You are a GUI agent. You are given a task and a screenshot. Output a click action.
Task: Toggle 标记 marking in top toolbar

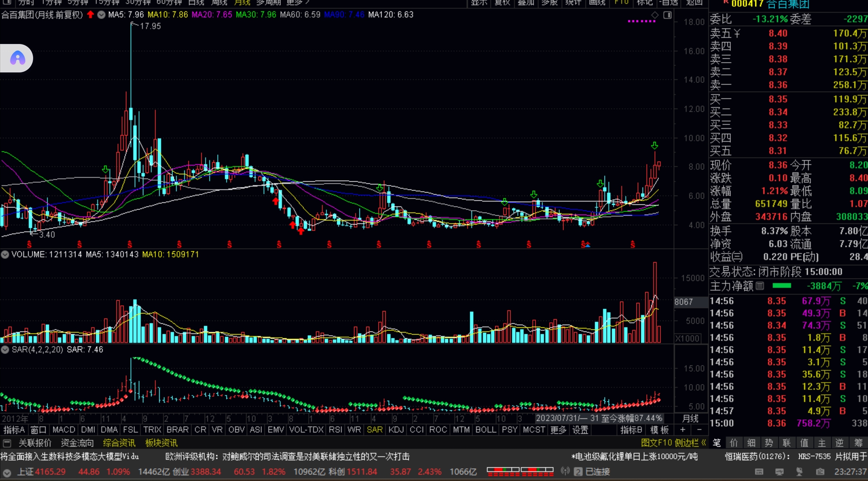(644, 3)
